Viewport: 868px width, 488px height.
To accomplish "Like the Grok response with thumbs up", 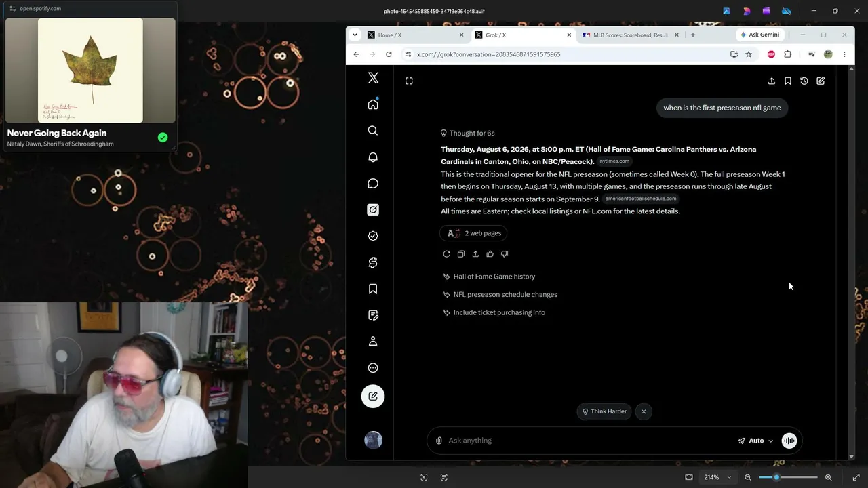I will point(490,254).
